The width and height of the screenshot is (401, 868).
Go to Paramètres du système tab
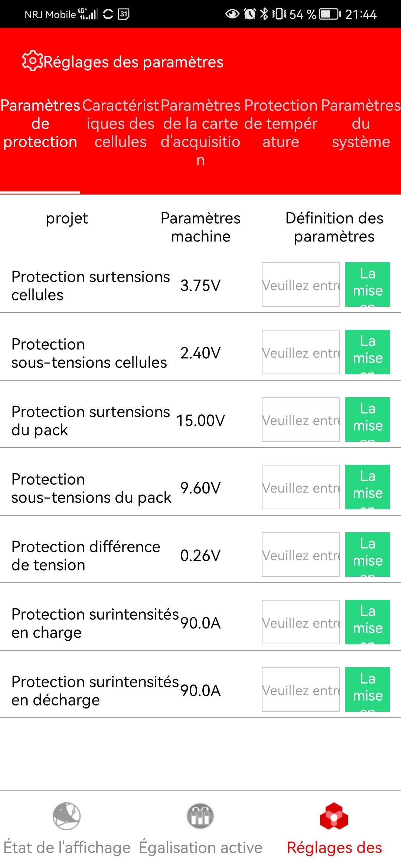point(361,124)
